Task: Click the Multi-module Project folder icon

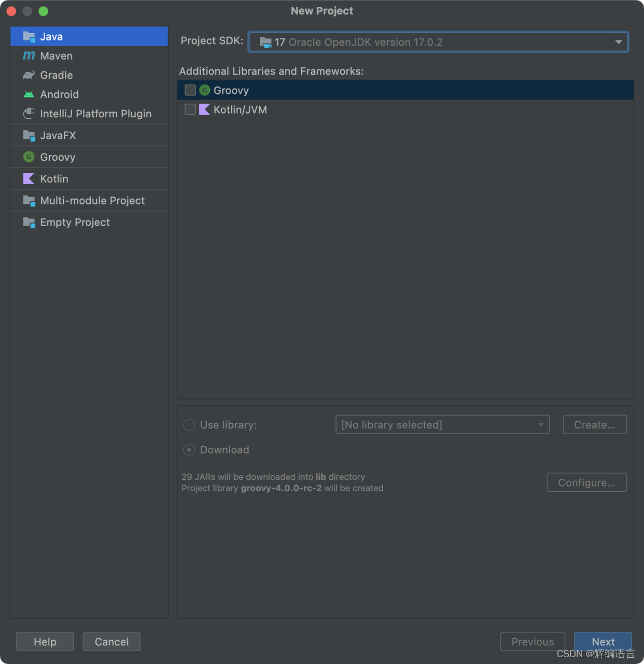Action: click(29, 200)
